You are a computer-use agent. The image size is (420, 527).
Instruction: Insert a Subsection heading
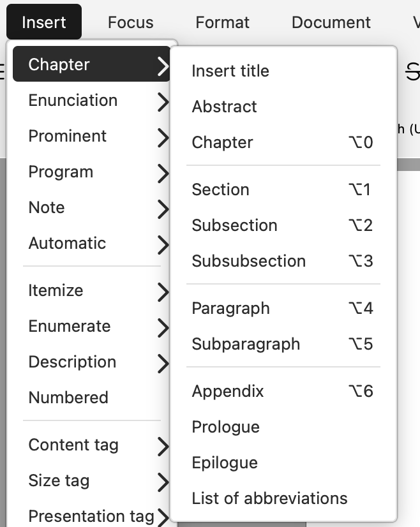[234, 225]
